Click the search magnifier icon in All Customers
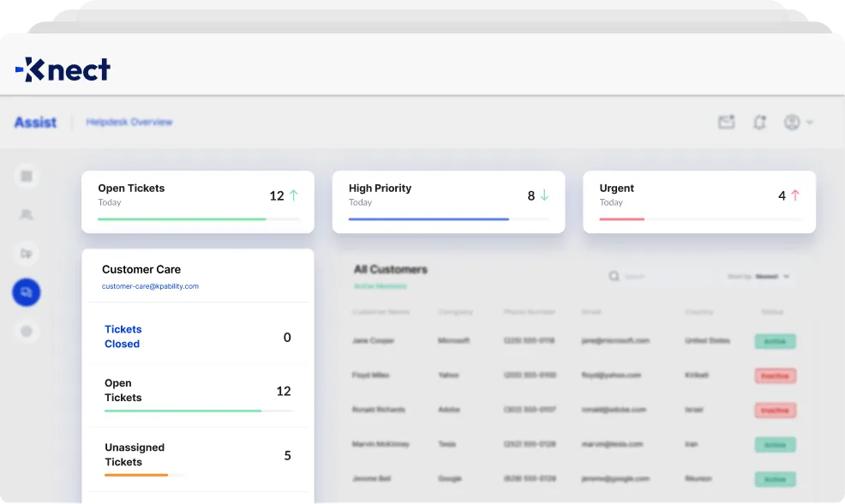 pos(614,277)
